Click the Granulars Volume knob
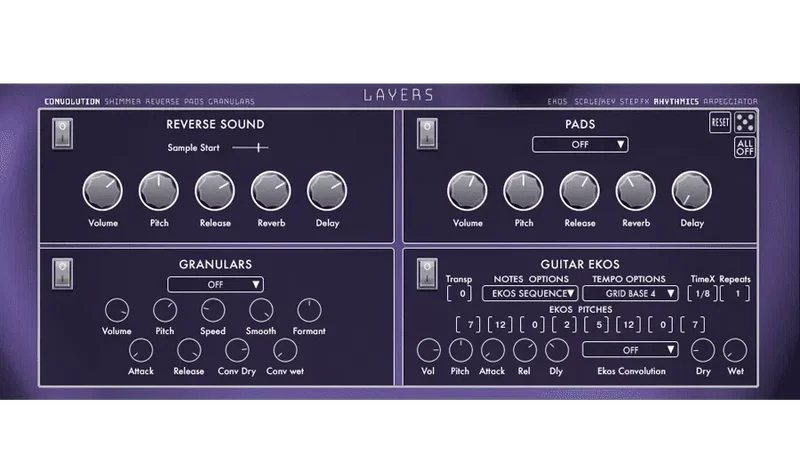The width and height of the screenshot is (800, 462). pyautogui.click(x=117, y=311)
